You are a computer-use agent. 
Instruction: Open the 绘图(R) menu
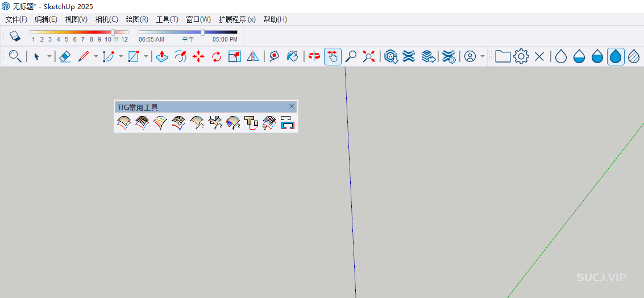pyautogui.click(x=137, y=19)
